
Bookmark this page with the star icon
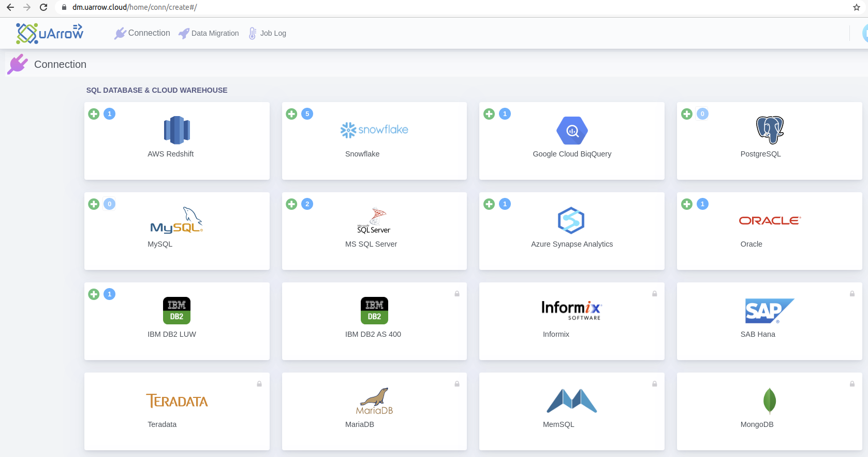pyautogui.click(x=857, y=7)
